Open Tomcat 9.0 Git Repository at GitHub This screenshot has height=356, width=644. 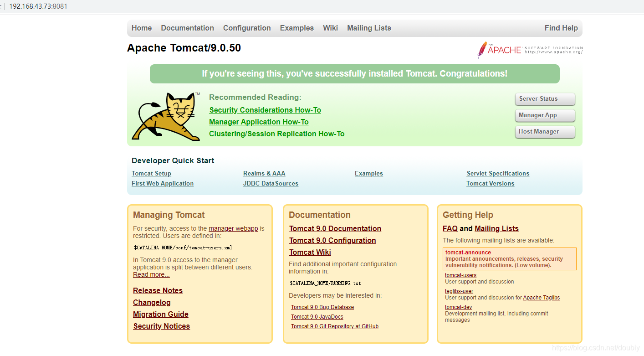click(x=335, y=326)
